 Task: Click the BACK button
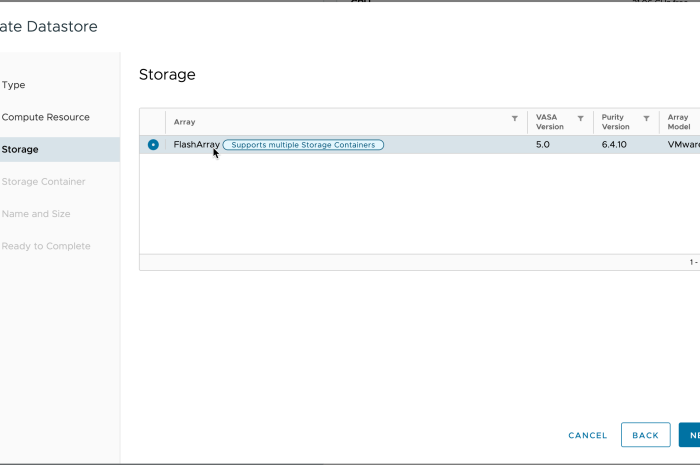645,435
